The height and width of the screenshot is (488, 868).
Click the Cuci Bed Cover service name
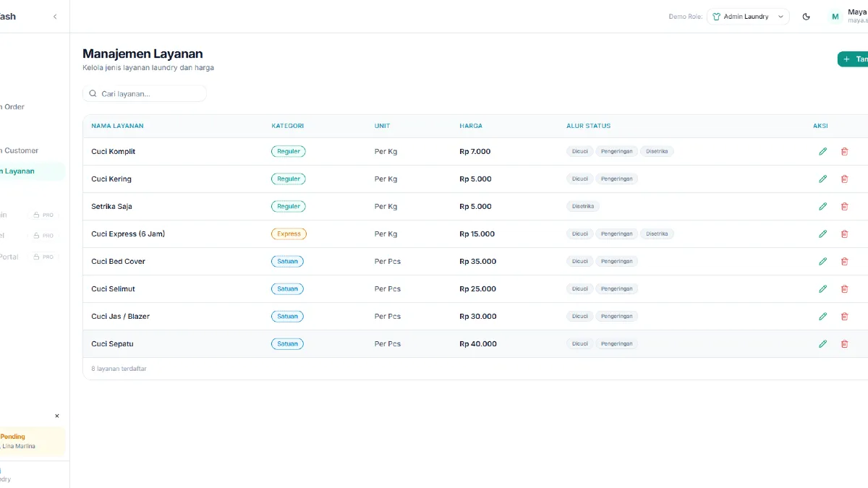pyautogui.click(x=118, y=261)
